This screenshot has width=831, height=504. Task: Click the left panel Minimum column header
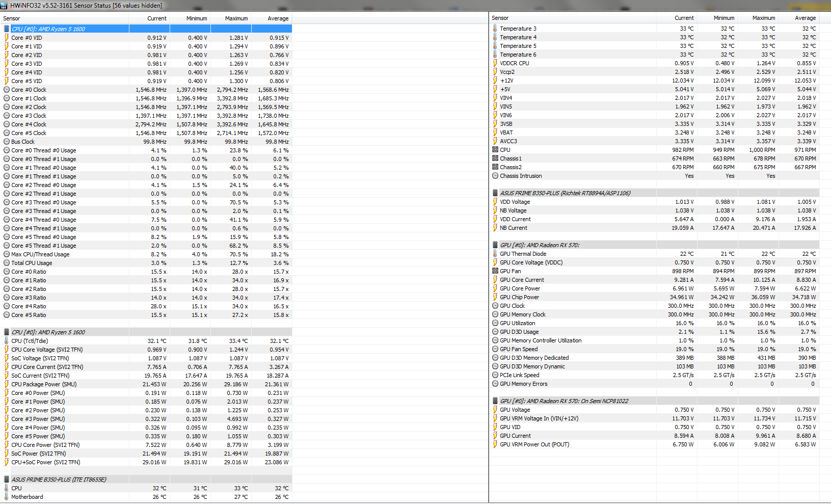pyautogui.click(x=190, y=18)
